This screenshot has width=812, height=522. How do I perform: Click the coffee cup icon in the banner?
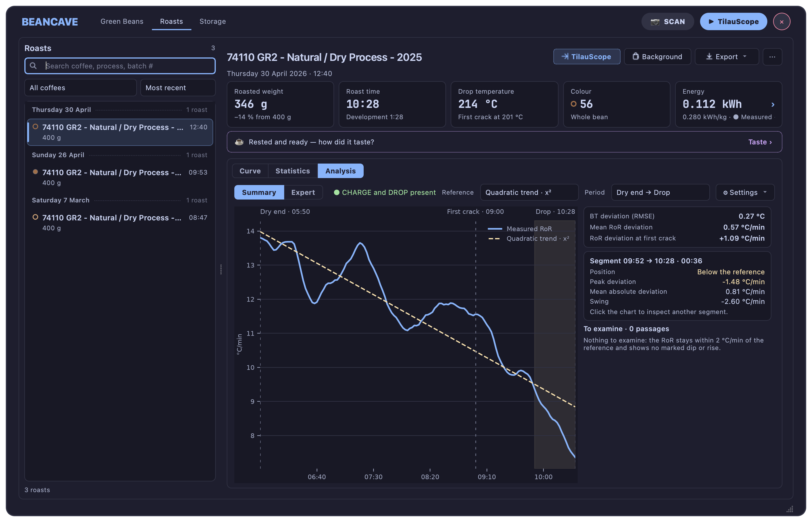(239, 142)
